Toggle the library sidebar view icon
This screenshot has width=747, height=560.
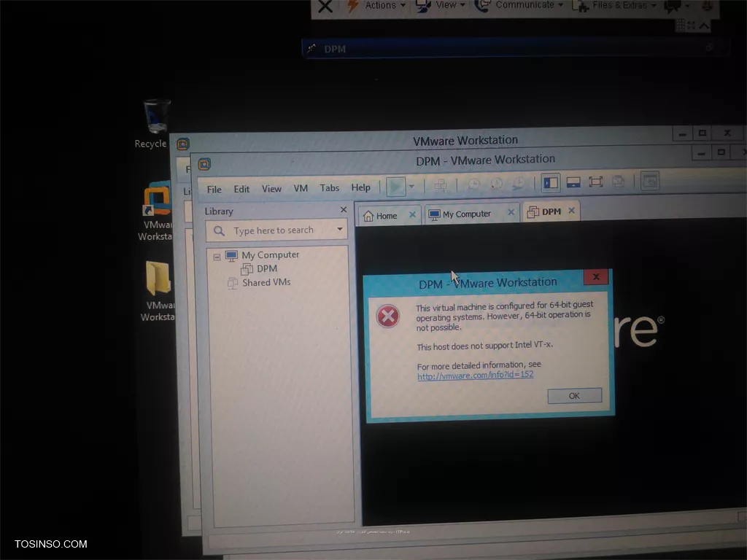(551, 183)
